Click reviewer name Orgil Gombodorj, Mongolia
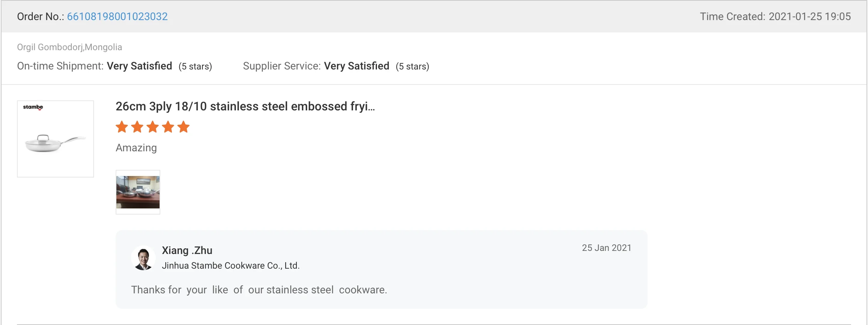 point(69,47)
